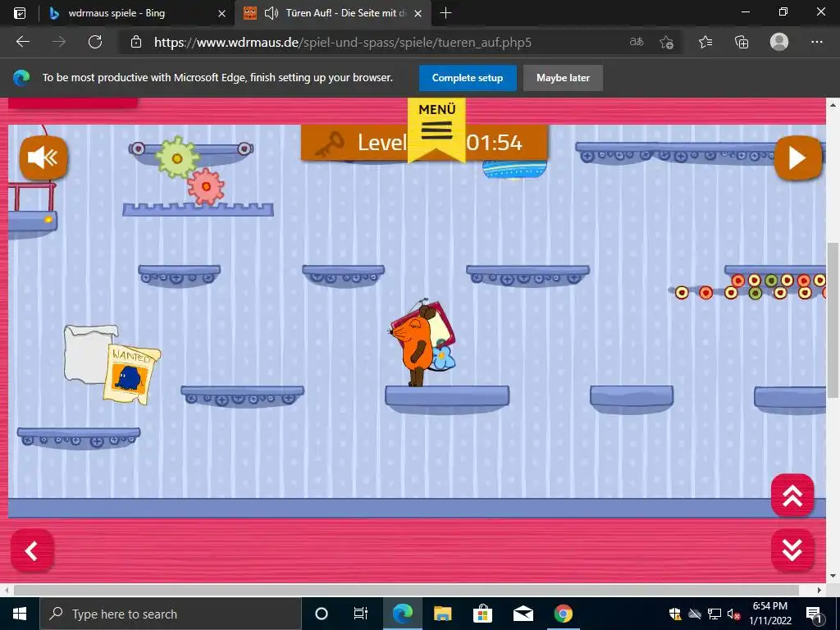View site information lock icon
The width and height of the screenshot is (840, 630).
[x=136, y=42]
